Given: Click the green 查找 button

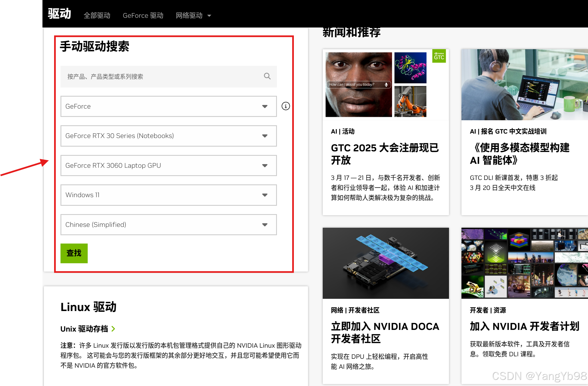Looking at the screenshot, I should click(x=74, y=253).
